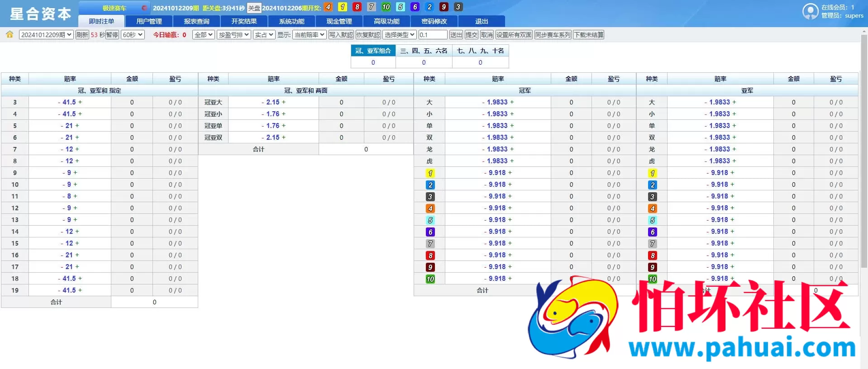This screenshot has width=868, height=369.
Task: Open the 极速赛车 game selector
Action: tap(114, 8)
